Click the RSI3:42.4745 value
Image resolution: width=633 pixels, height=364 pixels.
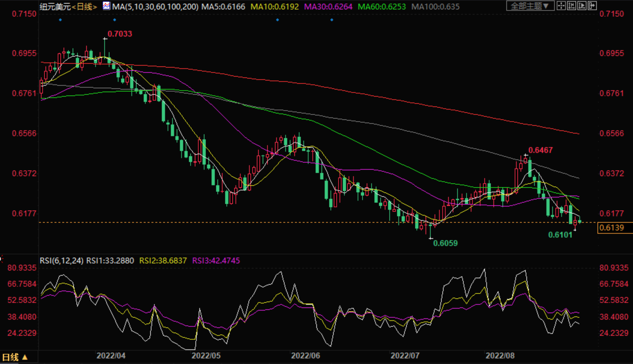216,261
